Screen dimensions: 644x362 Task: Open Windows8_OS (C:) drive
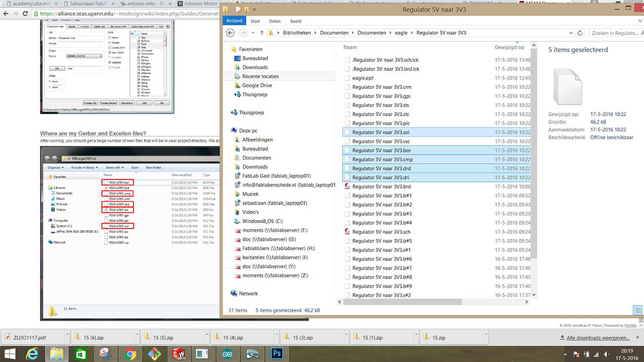pyautogui.click(x=262, y=221)
